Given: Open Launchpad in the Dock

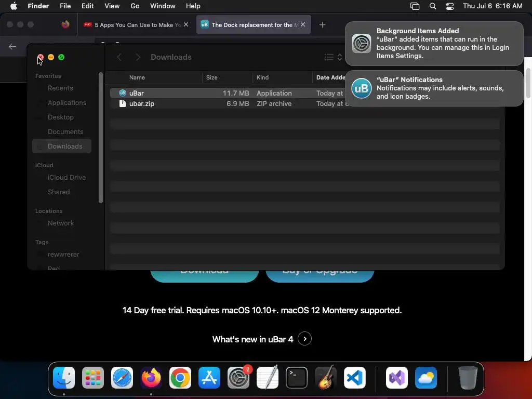Looking at the screenshot, I should (x=93, y=378).
